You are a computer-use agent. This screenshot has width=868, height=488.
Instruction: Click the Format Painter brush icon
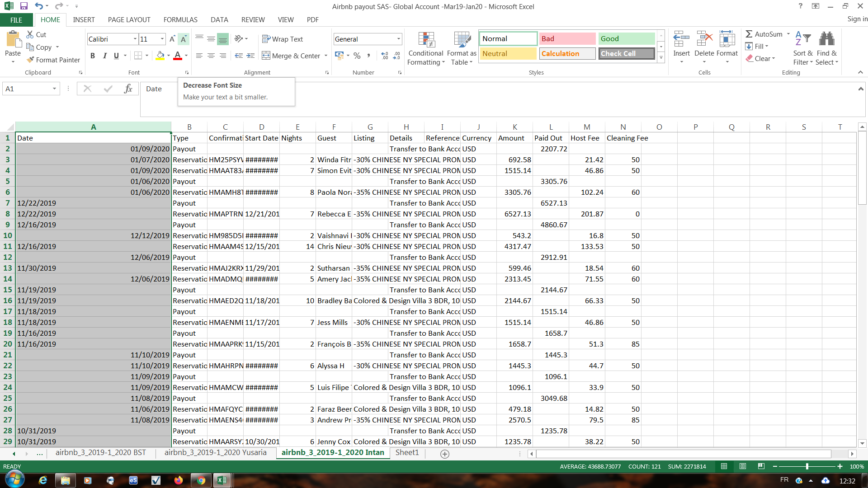coord(30,60)
